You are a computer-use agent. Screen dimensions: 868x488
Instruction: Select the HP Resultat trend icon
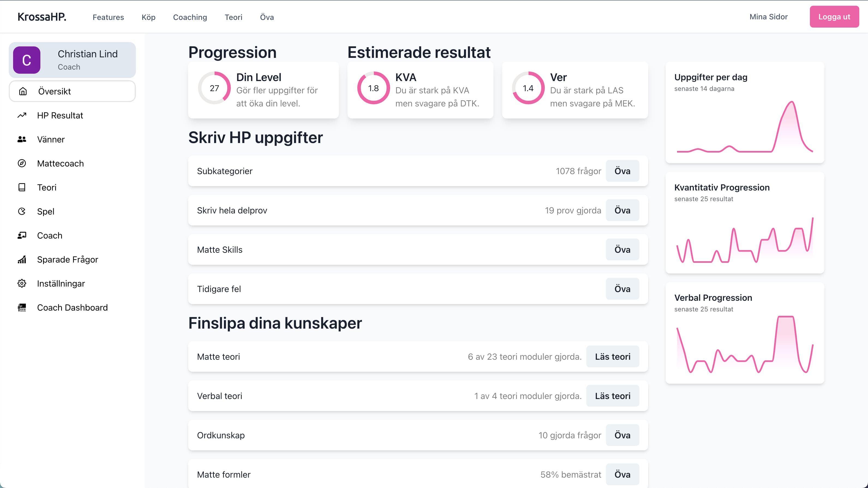(22, 115)
